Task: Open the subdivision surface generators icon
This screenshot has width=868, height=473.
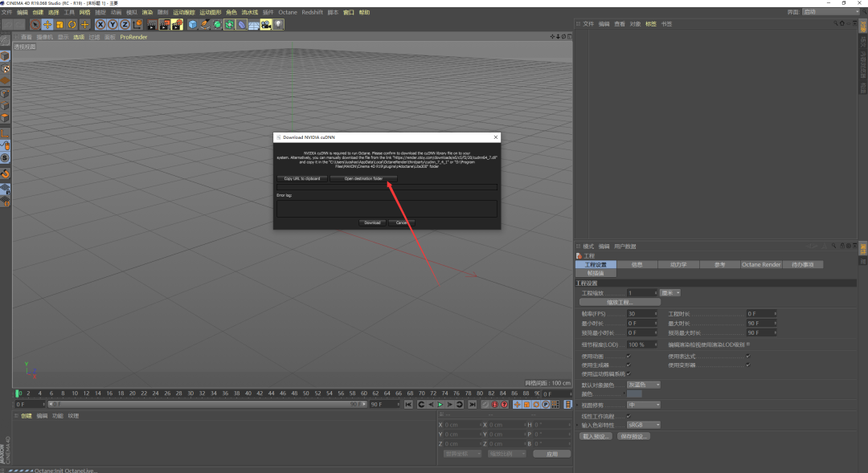Action: click(x=217, y=24)
